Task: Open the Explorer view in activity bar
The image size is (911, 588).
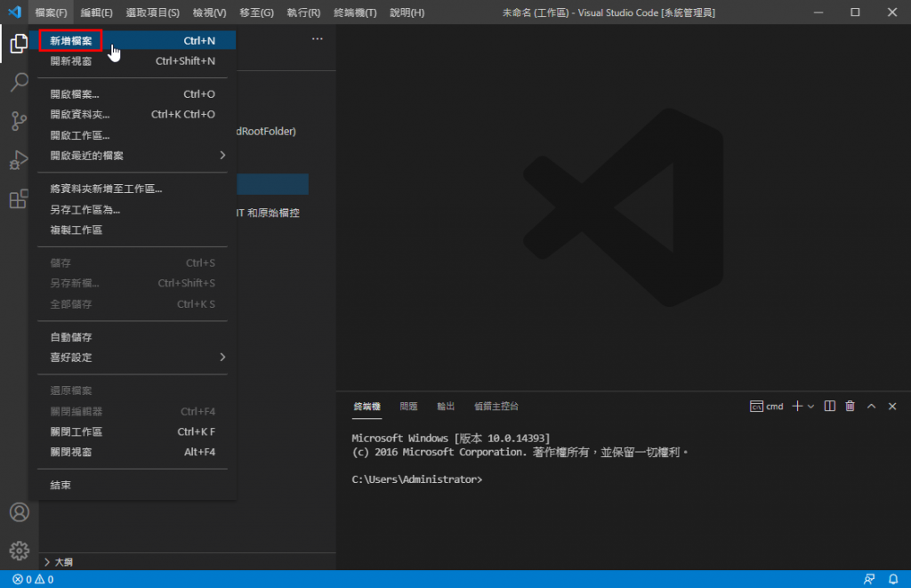Action: pos(19,44)
